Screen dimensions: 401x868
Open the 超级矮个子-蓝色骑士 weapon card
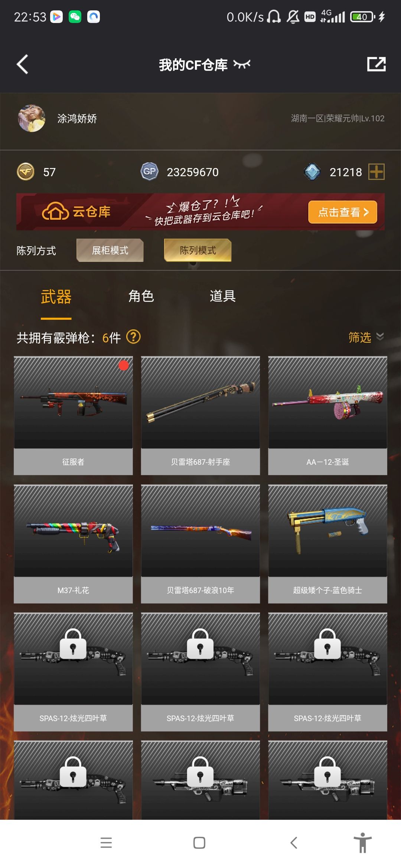pos(327,544)
